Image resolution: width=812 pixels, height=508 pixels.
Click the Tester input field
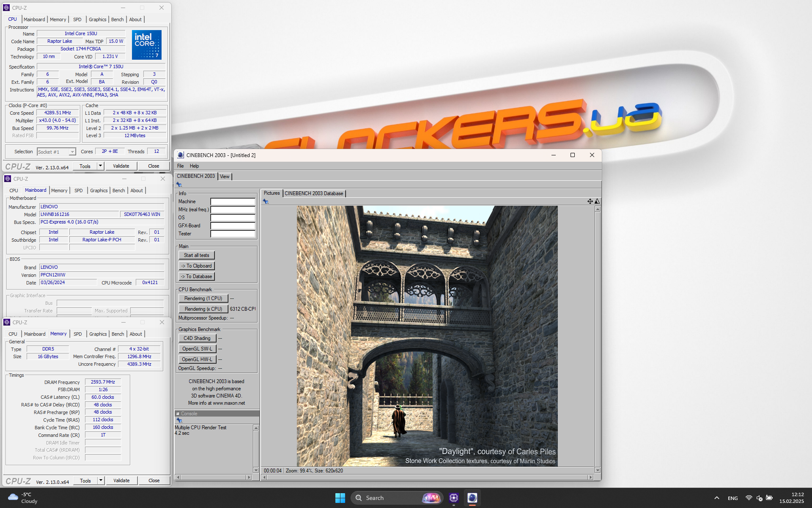[233, 234]
